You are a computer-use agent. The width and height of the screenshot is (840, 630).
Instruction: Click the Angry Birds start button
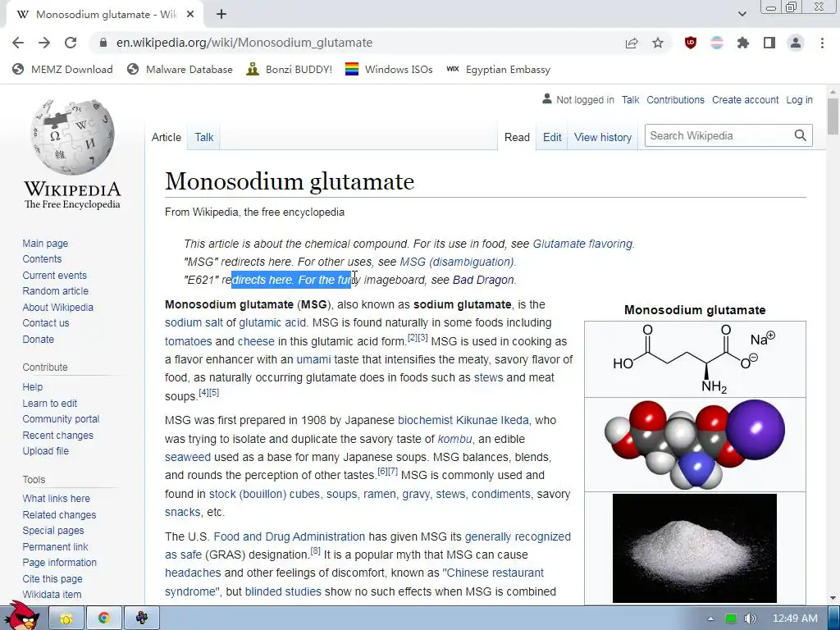click(x=21, y=616)
